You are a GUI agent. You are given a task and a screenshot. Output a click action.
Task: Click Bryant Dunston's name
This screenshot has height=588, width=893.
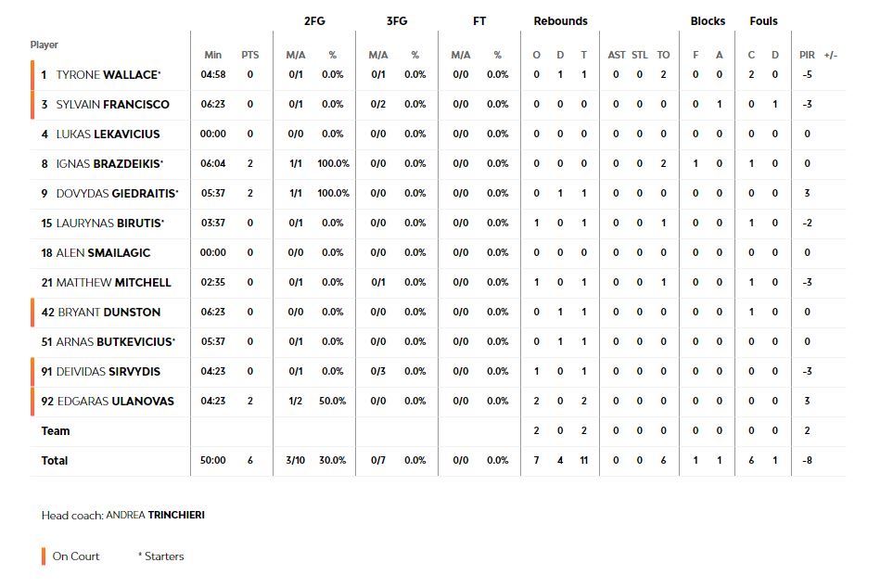(109, 313)
